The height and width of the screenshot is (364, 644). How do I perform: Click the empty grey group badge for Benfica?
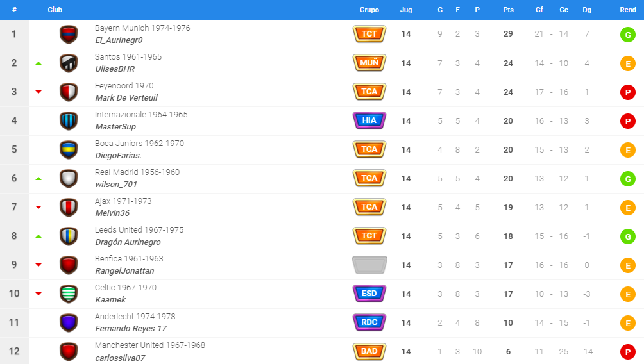tap(369, 265)
